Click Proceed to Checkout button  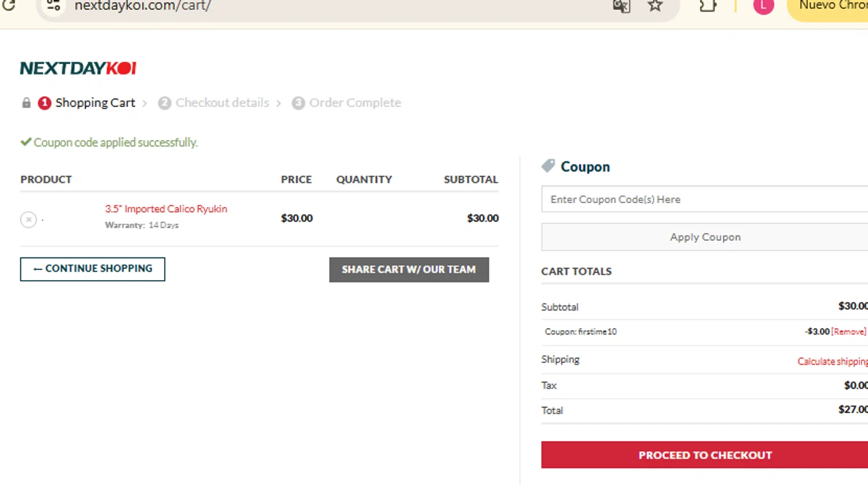click(x=705, y=455)
